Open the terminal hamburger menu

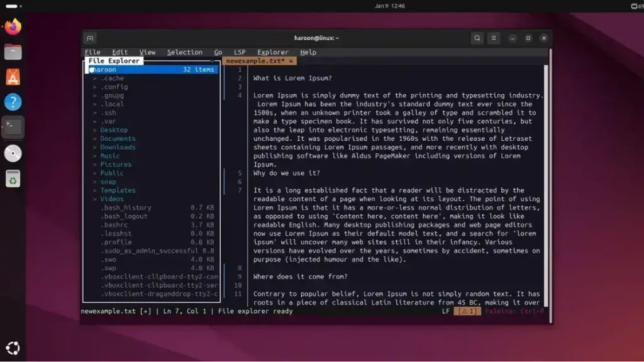[x=494, y=38]
